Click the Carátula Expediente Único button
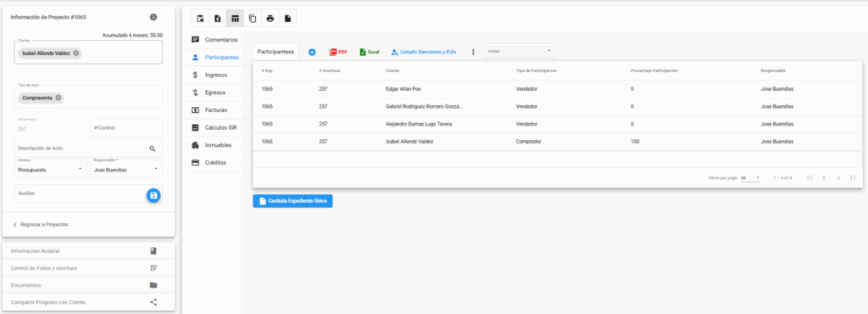The height and width of the screenshot is (314, 868). 292,200
